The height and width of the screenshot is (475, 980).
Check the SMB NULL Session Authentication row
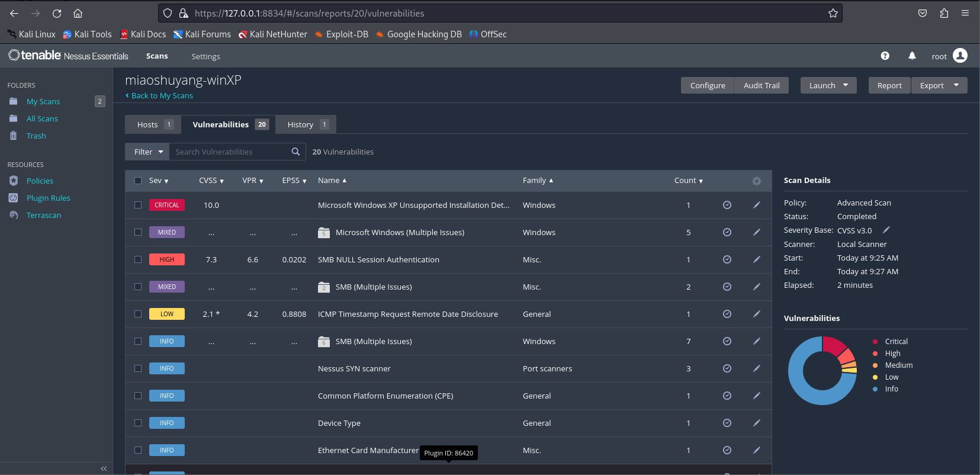pyautogui.click(x=138, y=259)
